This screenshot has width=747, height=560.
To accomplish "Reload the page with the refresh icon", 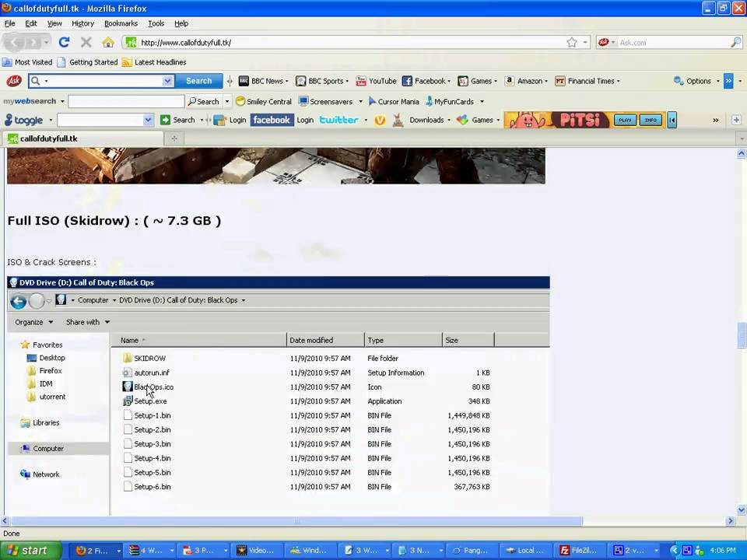I will point(64,42).
